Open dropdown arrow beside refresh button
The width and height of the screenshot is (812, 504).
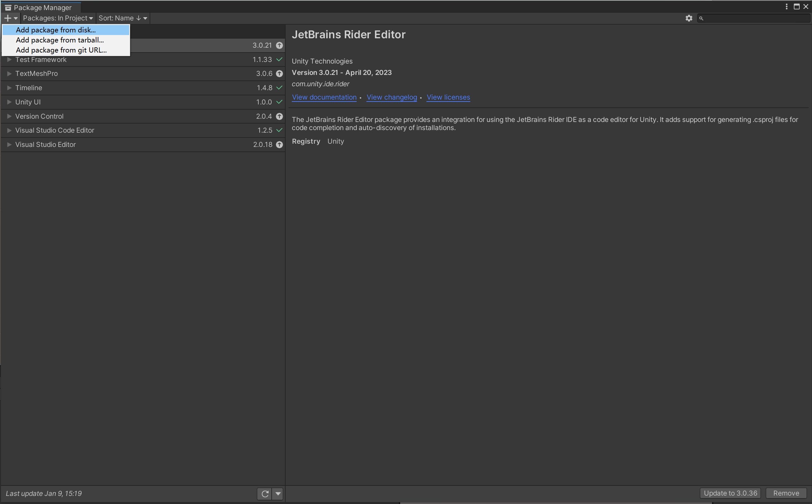(x=278, y=494)
